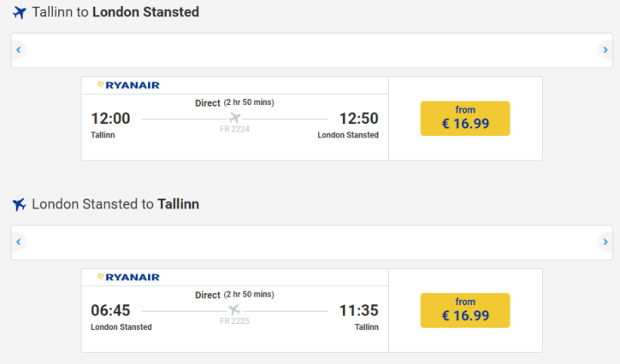Click the 12:00 Tallinn departure time

point(110,118)
